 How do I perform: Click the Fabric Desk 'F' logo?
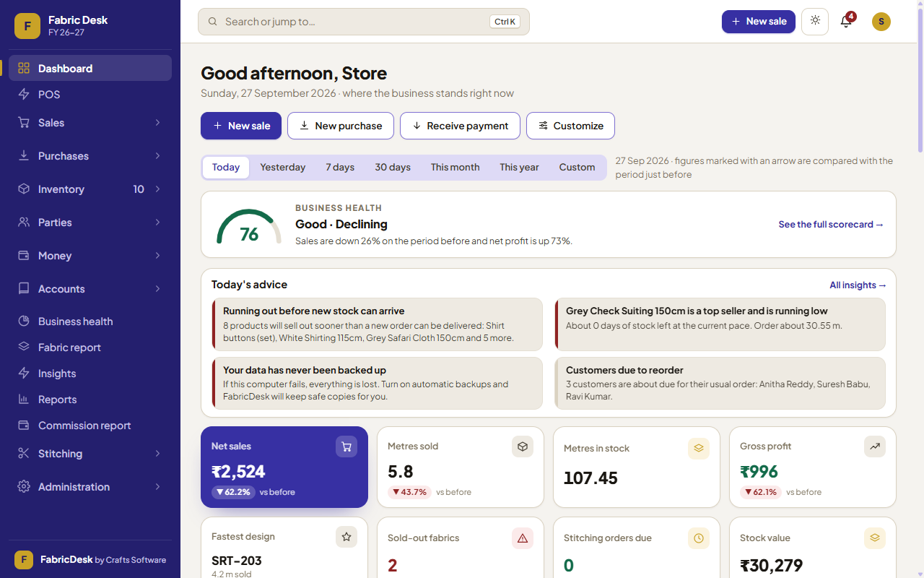click(27, 26)
